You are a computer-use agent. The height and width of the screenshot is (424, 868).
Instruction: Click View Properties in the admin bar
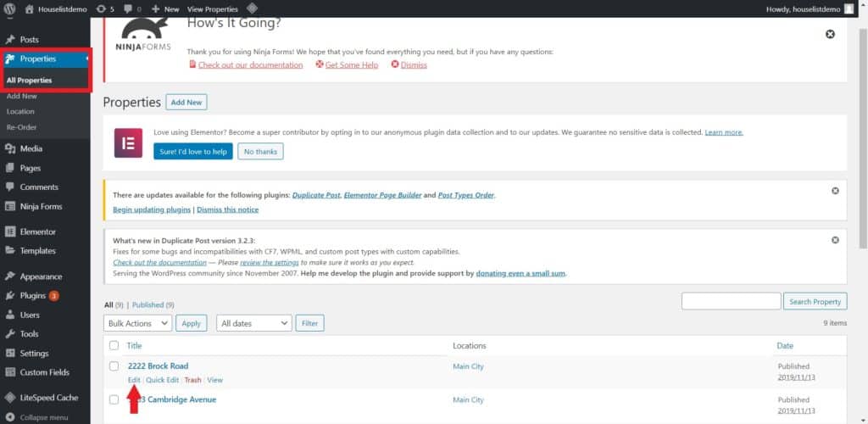click(213, 8)
